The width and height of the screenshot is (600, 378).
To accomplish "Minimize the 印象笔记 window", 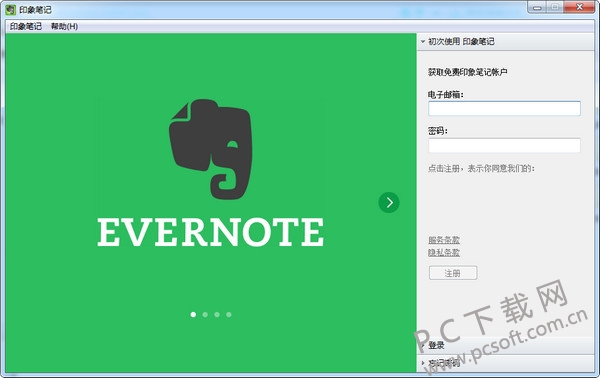I will (x=537, y=7).
